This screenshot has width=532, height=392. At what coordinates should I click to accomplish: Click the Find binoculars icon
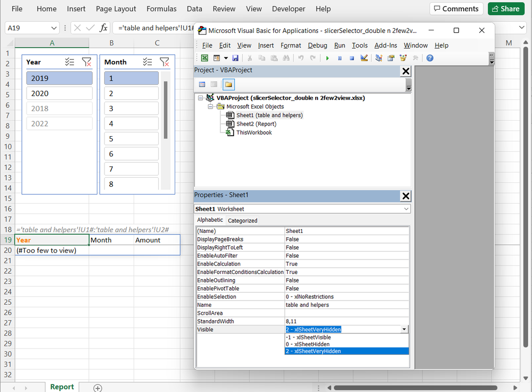coord(286,58)
